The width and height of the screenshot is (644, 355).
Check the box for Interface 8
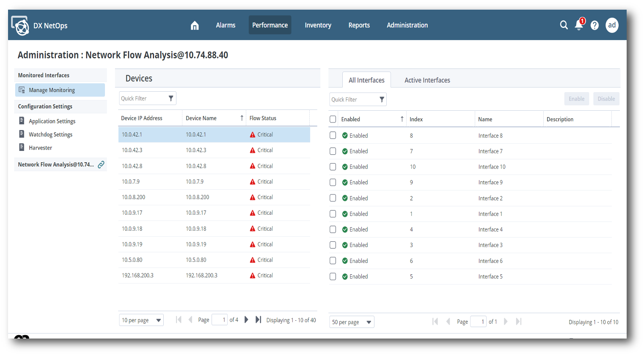tap(333, 136)
